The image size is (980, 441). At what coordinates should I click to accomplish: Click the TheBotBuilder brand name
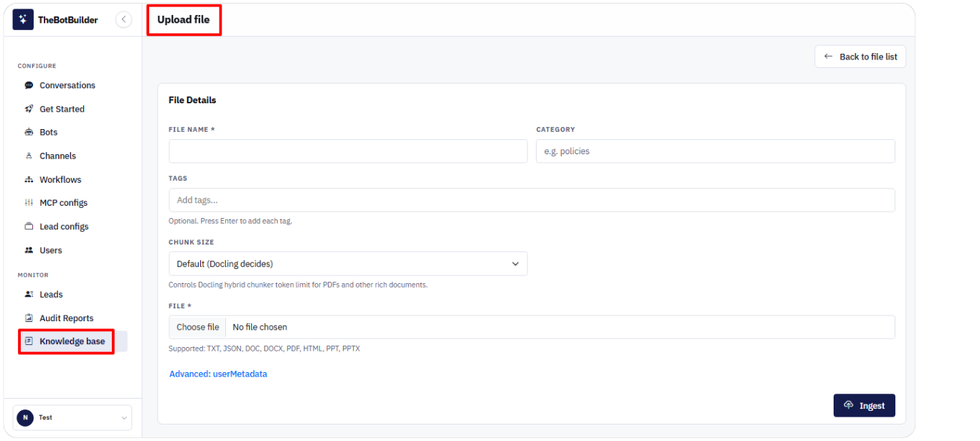68,20
